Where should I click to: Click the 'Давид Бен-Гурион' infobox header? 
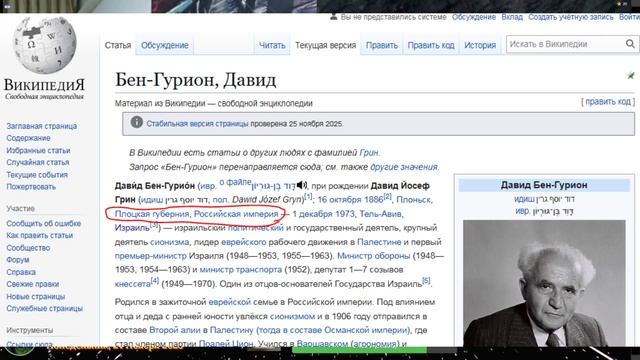click(x=544, y=185)
